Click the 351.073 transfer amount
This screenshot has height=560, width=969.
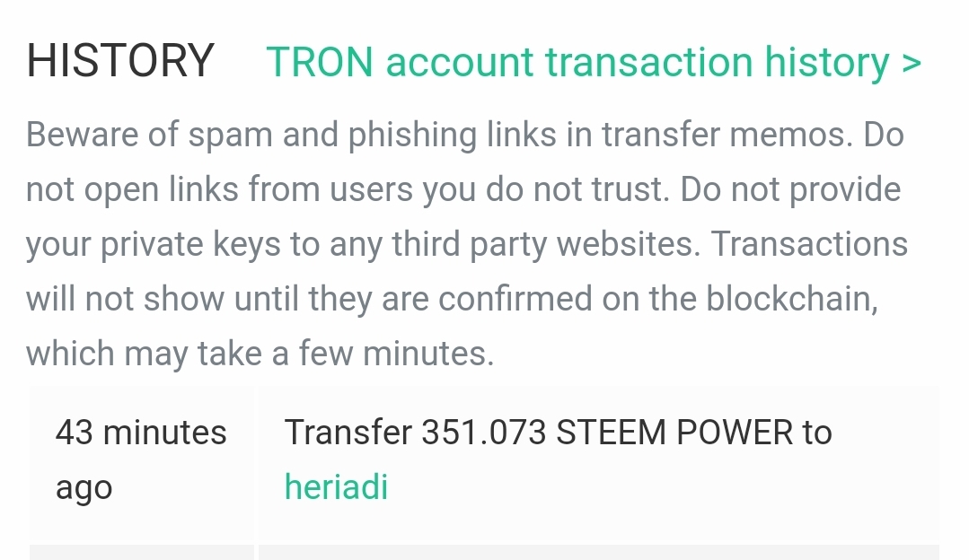point(484,433)
